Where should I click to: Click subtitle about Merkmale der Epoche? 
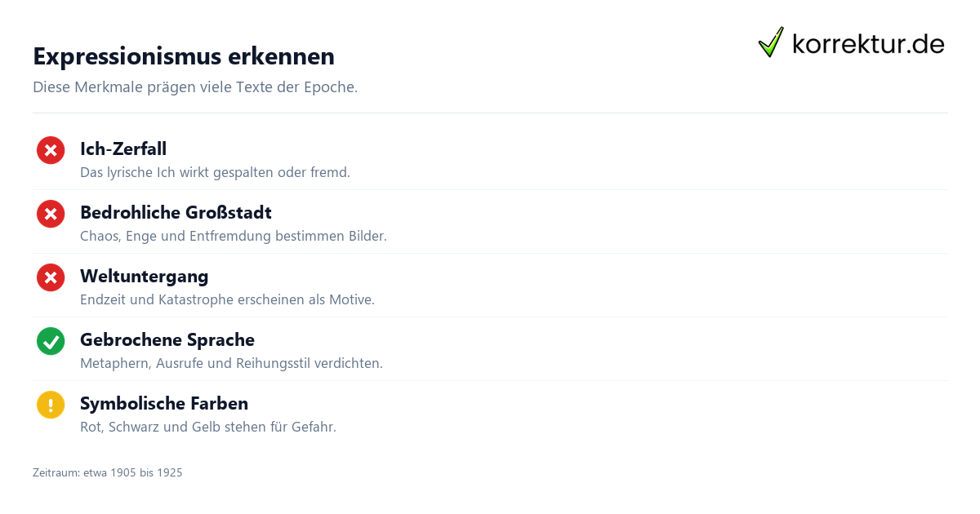pos(195,86)
